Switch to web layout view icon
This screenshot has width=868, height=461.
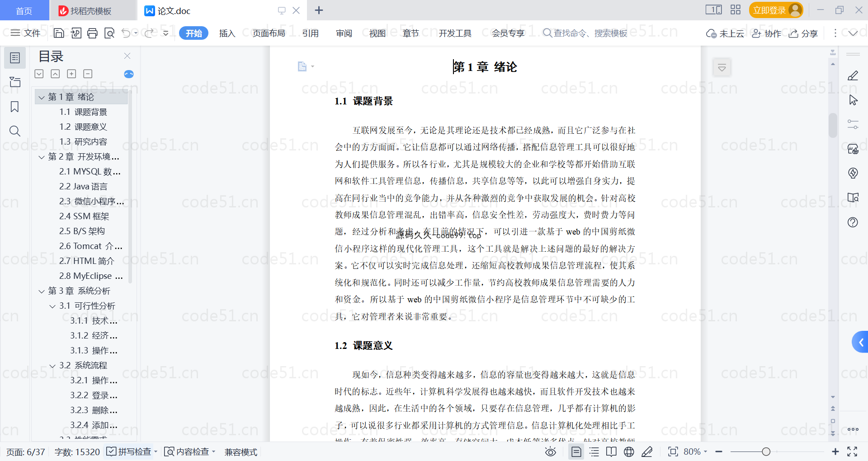pyautogui.click(x=629, y=452)
